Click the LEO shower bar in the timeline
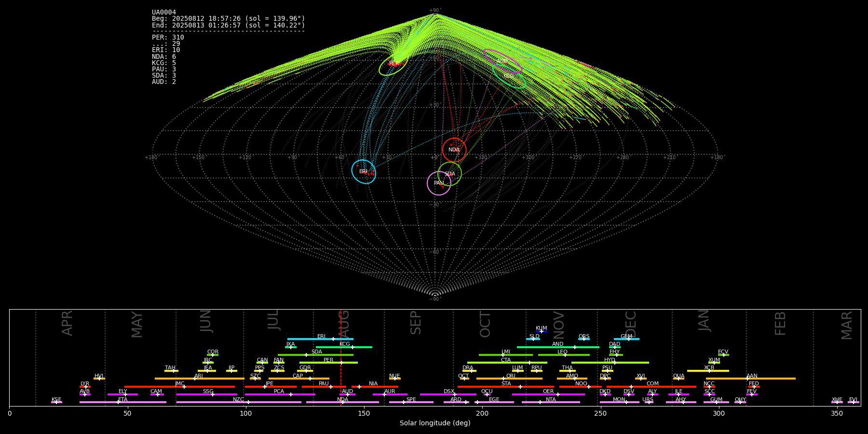The image size is (868, 434). (564, 355)
